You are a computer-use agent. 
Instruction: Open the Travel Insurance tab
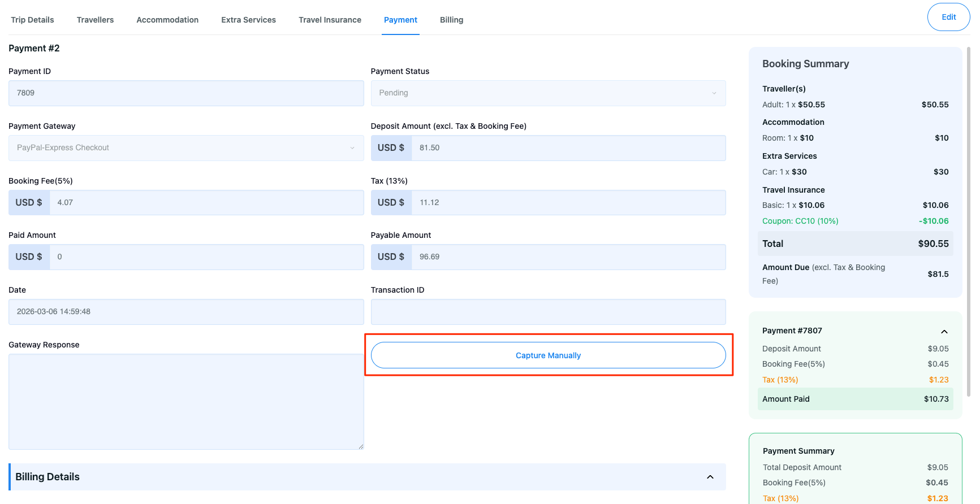(330, 20)
